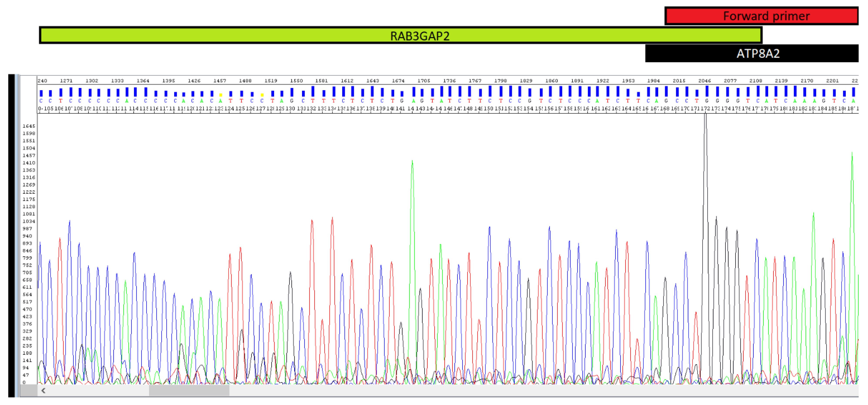Click ruler position 1302

pos(92,81)
